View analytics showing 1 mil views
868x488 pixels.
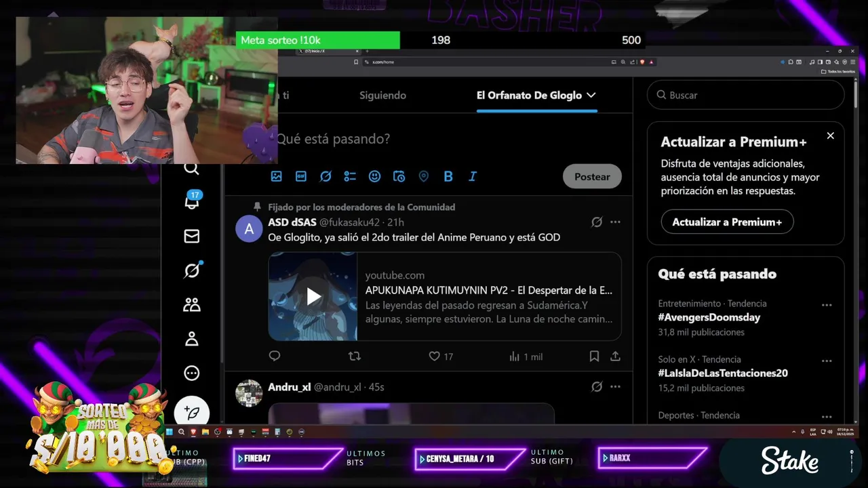(526, 356)
